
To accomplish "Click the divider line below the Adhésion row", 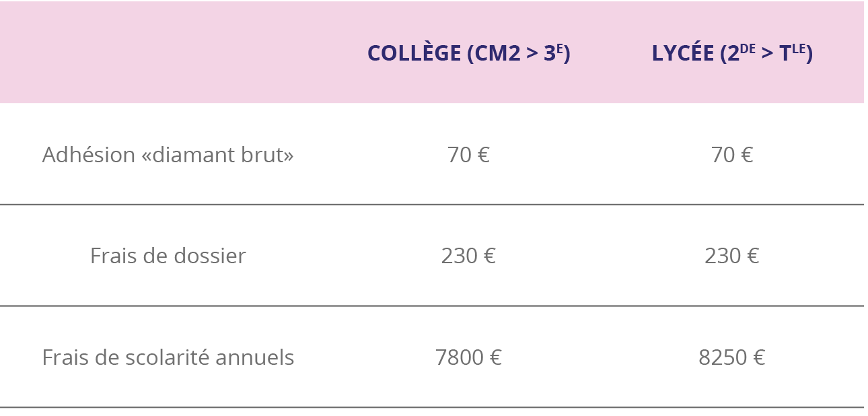I will pos(432,205).
